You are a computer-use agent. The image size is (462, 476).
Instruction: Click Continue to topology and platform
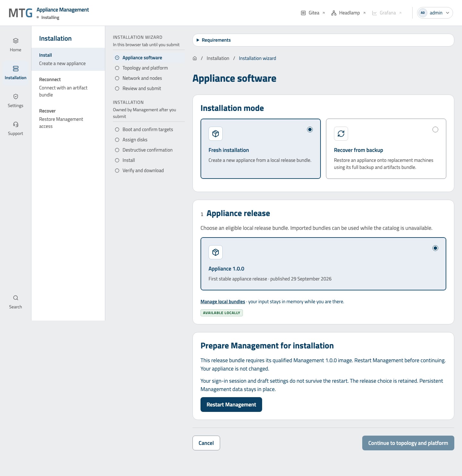408,443
